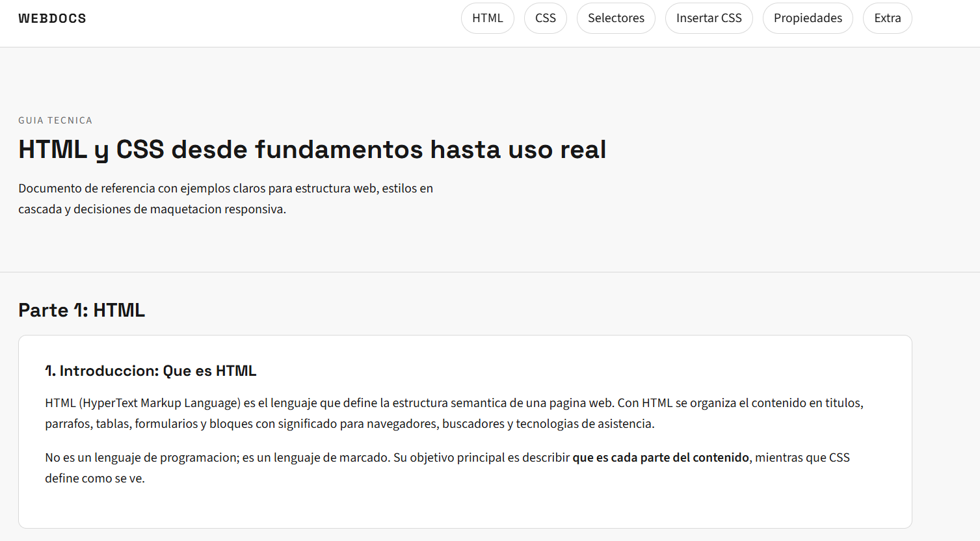
Task: Click the WEBDOCS logo
Action: tap(52, 18)
